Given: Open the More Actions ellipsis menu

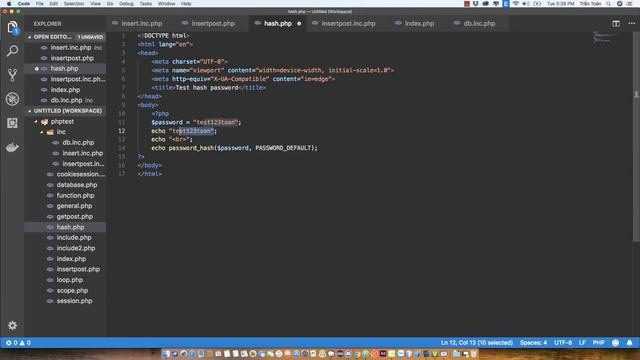Looking at the screenshot, I should (631, 24).
